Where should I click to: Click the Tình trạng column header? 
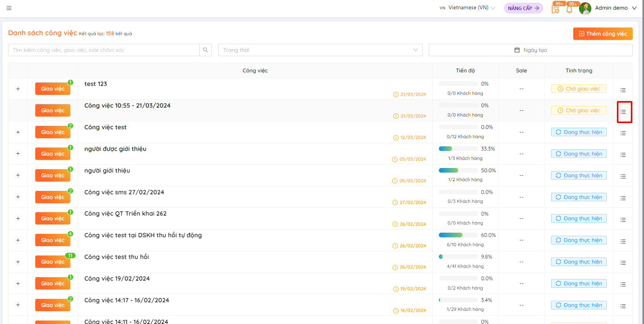click(579, 70)
